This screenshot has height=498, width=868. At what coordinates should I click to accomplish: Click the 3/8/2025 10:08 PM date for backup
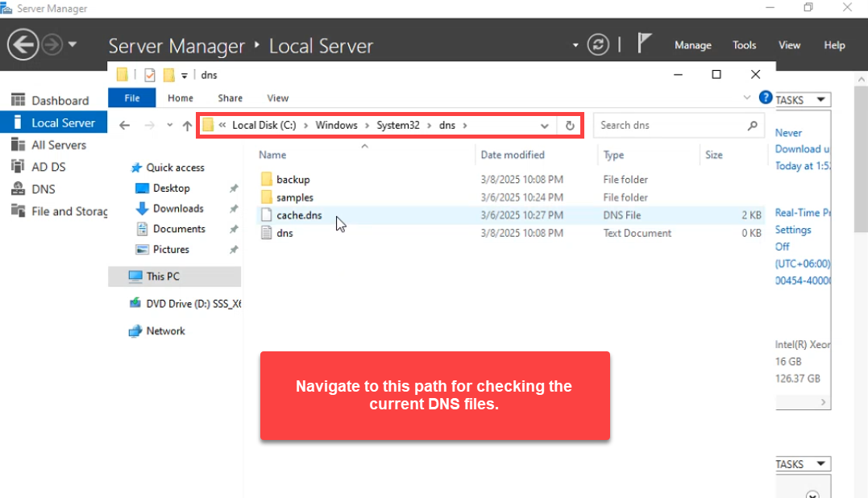tap(521, 179)
